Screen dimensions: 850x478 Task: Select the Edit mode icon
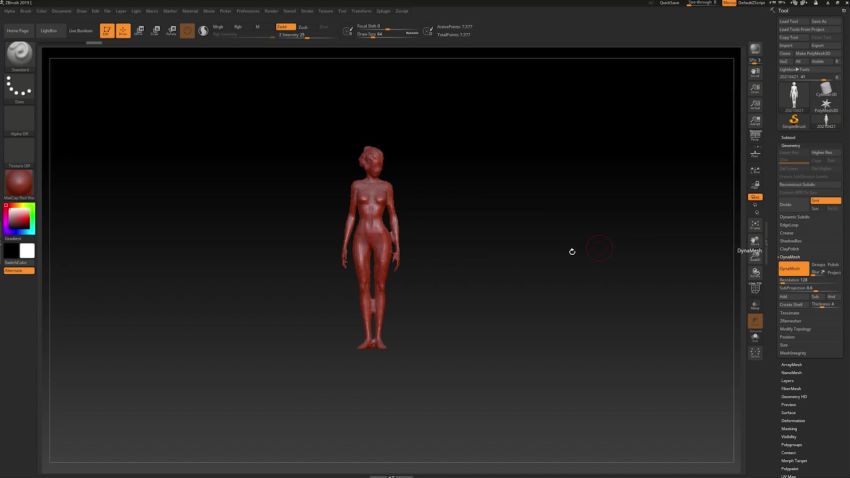(107, 31)
